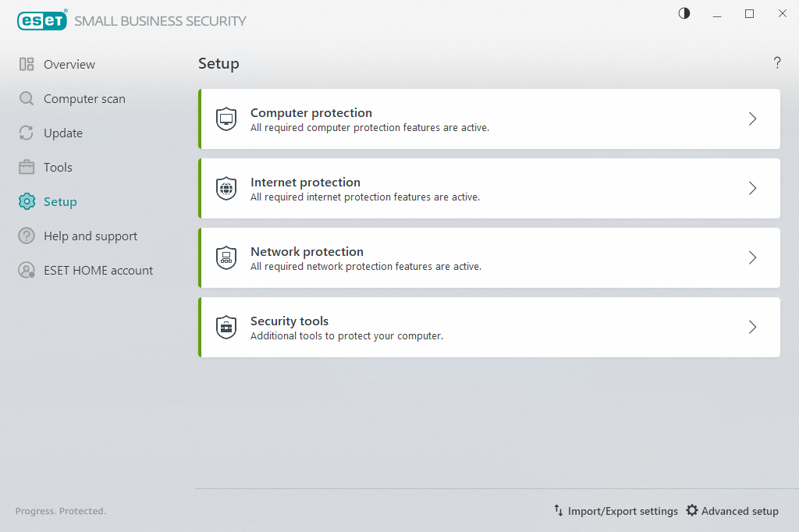Click the Import/Export arrows icon
Viewport: 799px width, 532px height.
pyautogui.click(x=559, y=510)
